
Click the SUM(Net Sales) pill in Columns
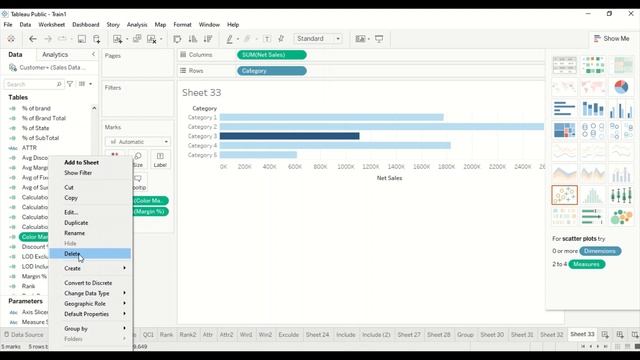click(x=271, y=55)
